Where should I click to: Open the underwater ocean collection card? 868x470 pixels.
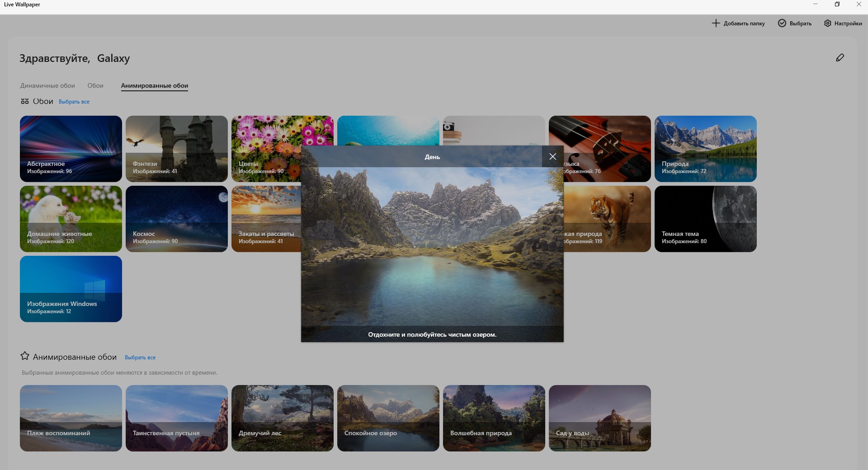click(388, 130)
